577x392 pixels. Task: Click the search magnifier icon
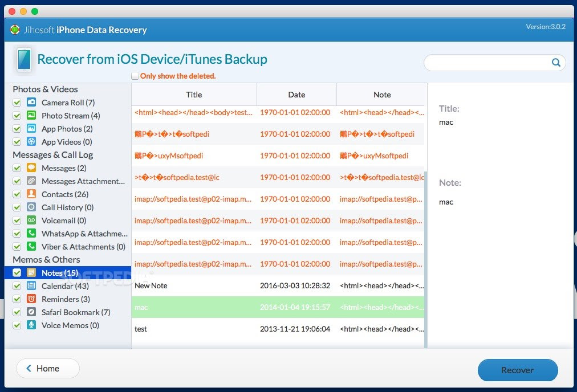(556, 63)
